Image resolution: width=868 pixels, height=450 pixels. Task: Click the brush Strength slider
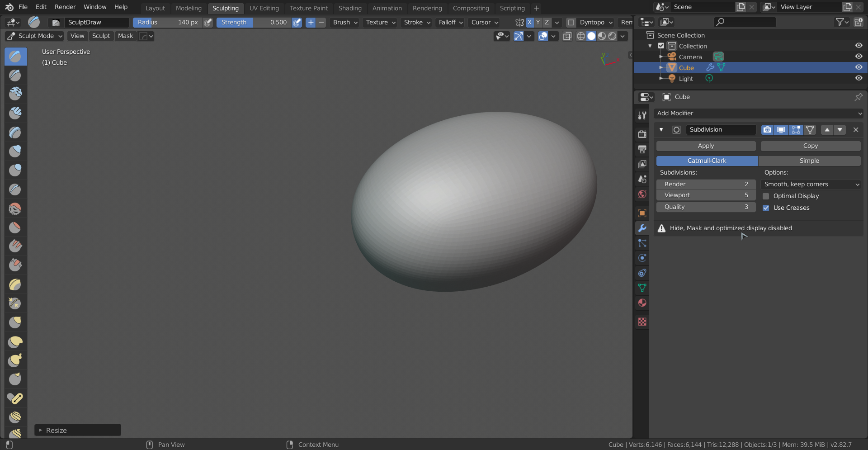[254, 23]
